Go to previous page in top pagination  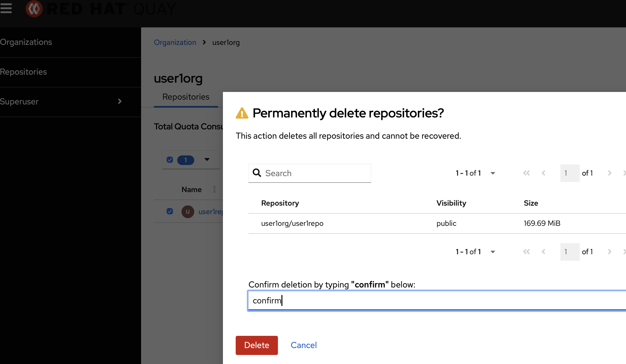pyautogui.click(x=544, y=173)
